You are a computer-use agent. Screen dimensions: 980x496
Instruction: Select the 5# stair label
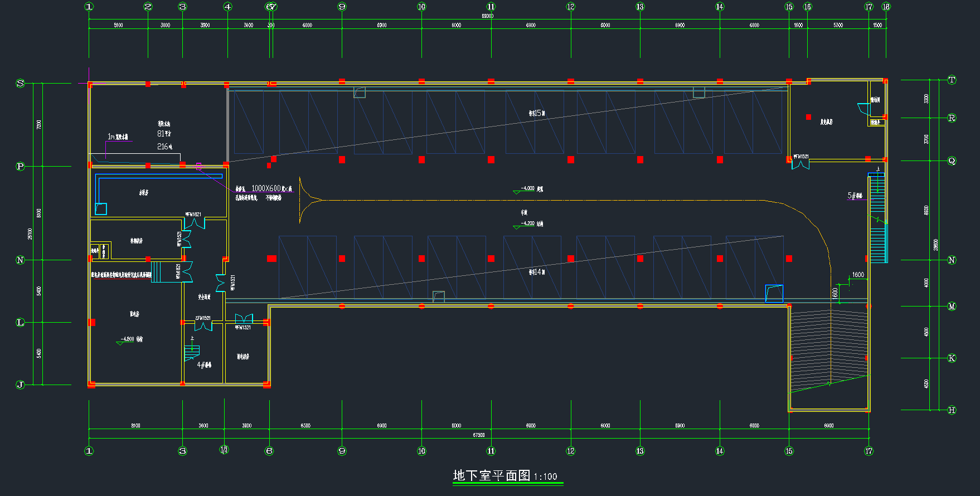[x=855, y=196]
